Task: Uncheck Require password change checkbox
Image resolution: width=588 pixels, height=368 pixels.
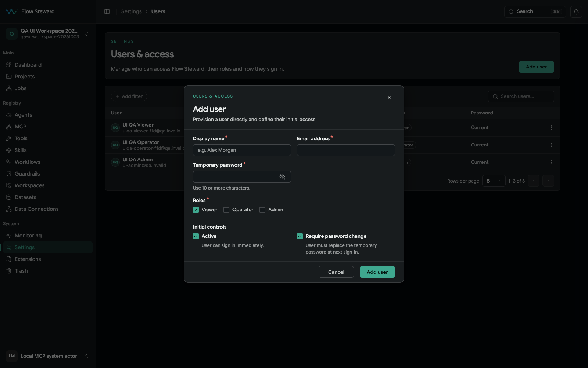Action: (300, 236)
